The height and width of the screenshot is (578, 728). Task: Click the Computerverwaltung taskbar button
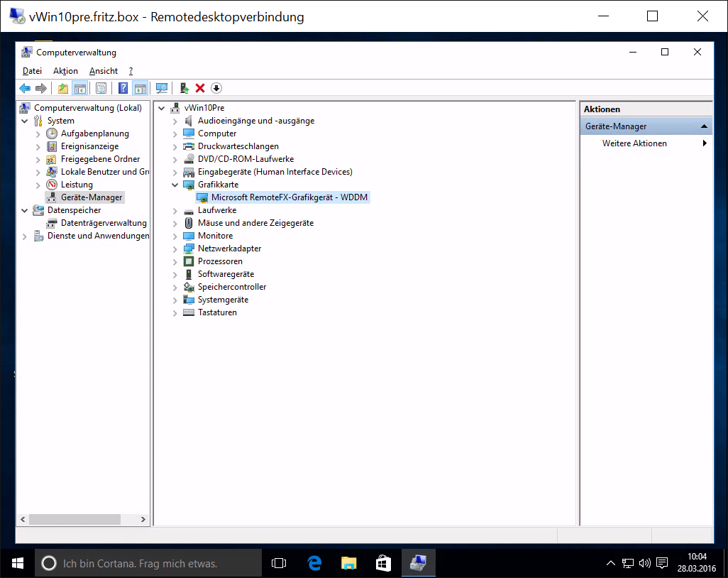pyautogui.click(x=419, y=563)
